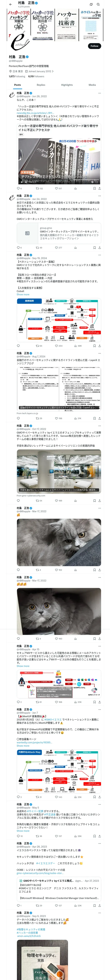
Task: Click the Grok icon beside the search icon
Action: click(91, 4)
